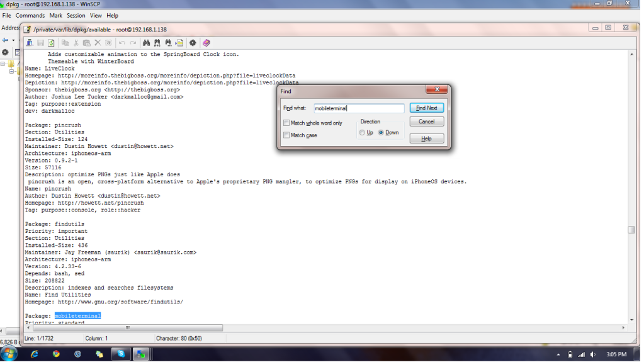Click the Select All icon in editor toolbar
The height and width of the screenshot is (362, 644).
click(108, 43)
